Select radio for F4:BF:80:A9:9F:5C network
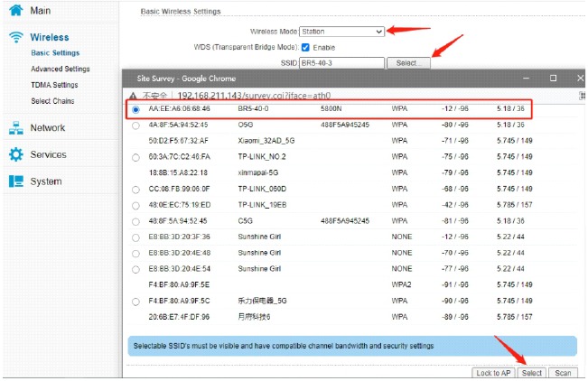Screen dimensions: 588x381 pyautogui.click(x=135, y=302)
